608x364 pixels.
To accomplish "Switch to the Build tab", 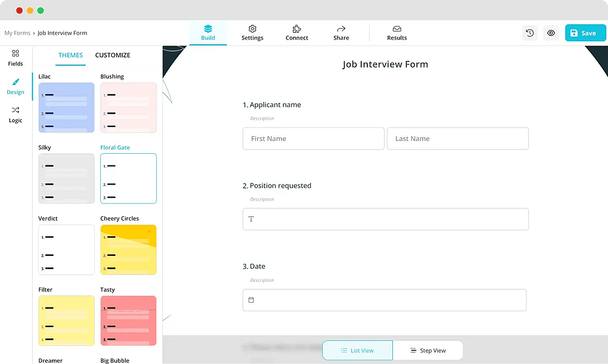I will pos(208,33).
